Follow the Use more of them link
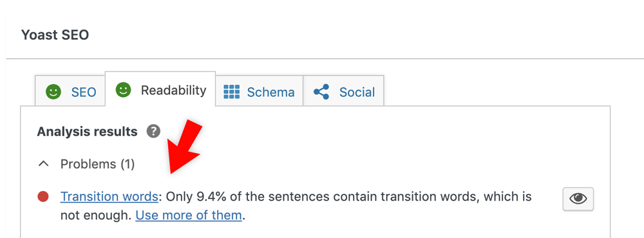Image resolution: width=644 pixels, height=238 pixels. point(189,215)
